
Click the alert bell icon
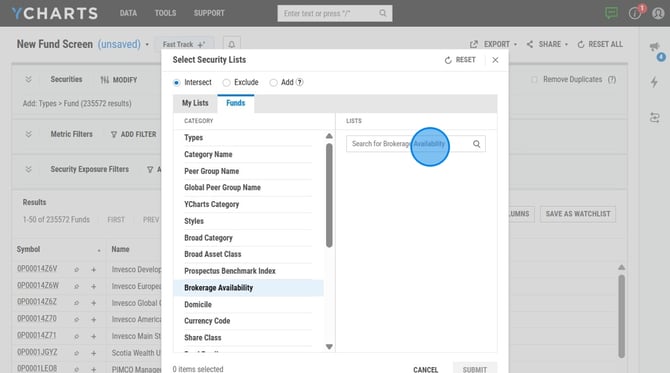click(232, 44)
